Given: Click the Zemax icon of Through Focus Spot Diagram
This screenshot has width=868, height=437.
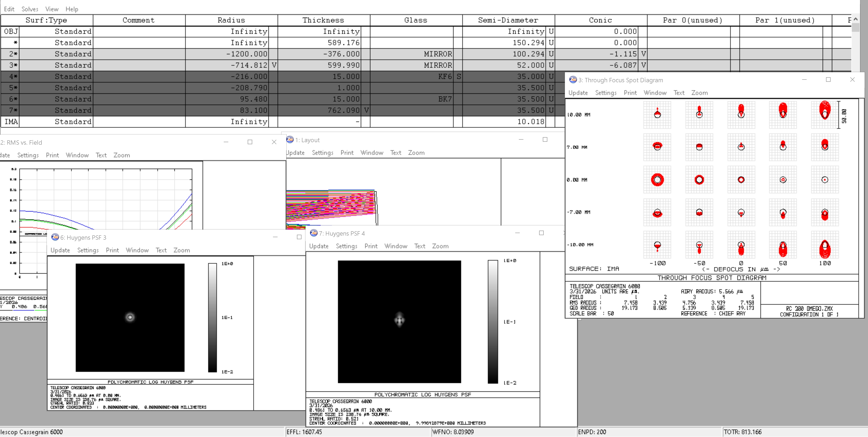Looking at the screenshot, I should (x=573, y=80).
